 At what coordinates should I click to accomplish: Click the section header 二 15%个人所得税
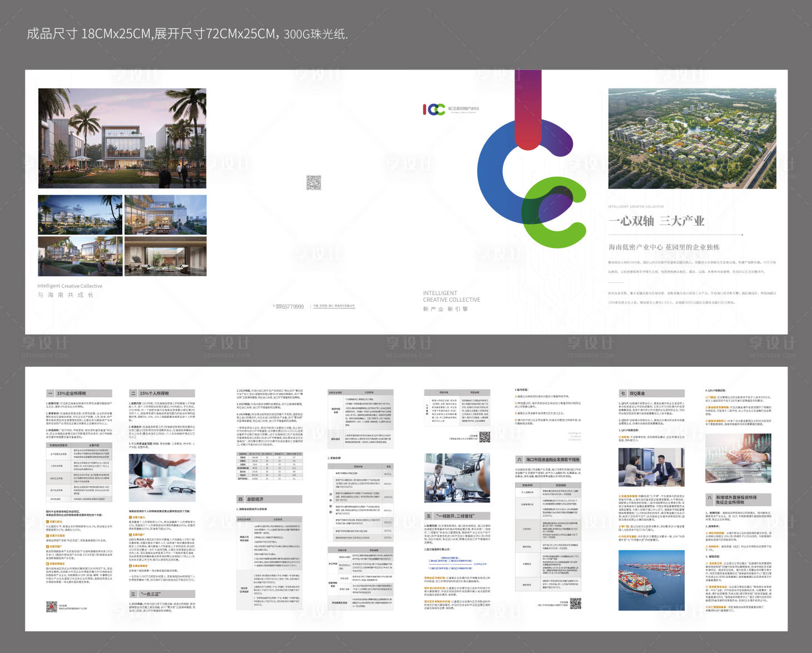pyautogui.click(x=162, y=393)
